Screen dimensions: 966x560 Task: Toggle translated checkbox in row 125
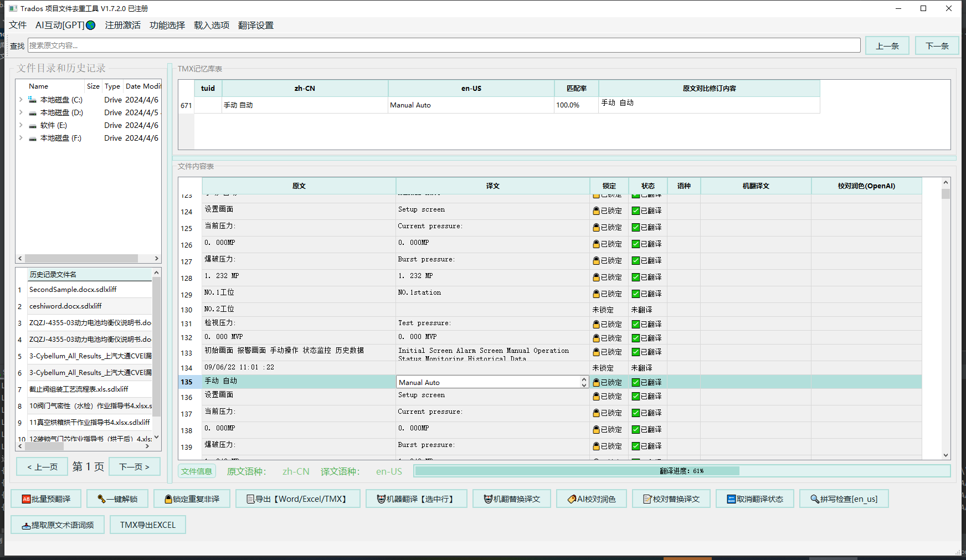(x=636, y=227)
